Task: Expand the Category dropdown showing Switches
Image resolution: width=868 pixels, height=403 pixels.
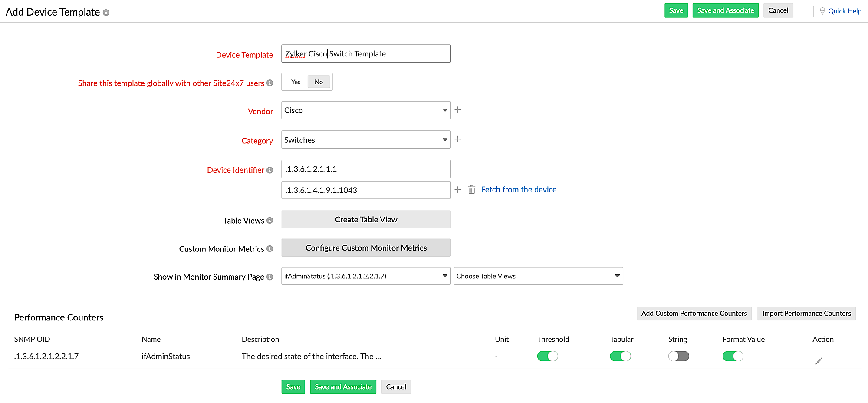Action: tap(365, 140)
